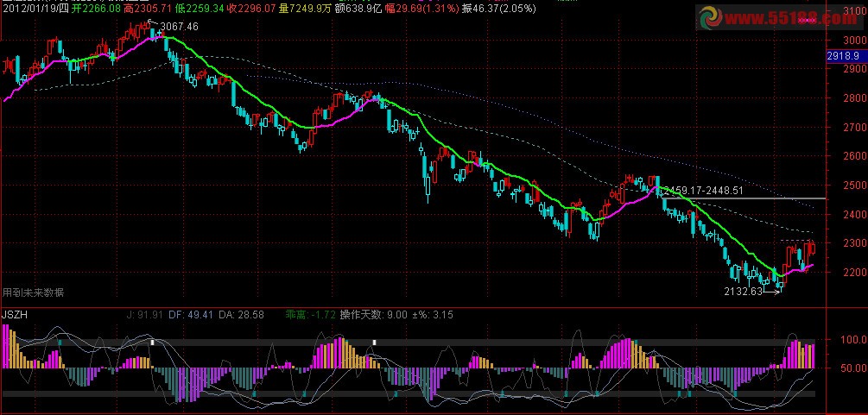Click the volume value 量7249.9万
868x415 pixels.
306,9
